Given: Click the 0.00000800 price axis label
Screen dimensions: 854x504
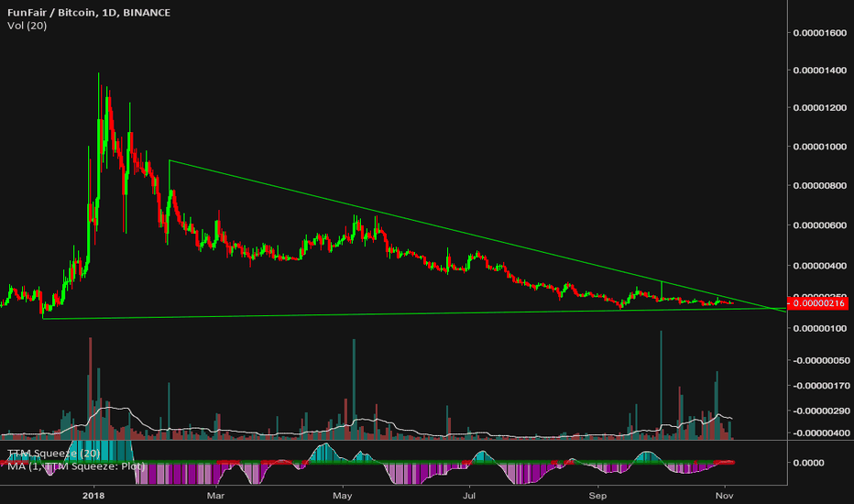Looking at the screenshot, I should [x=820, y=186].
